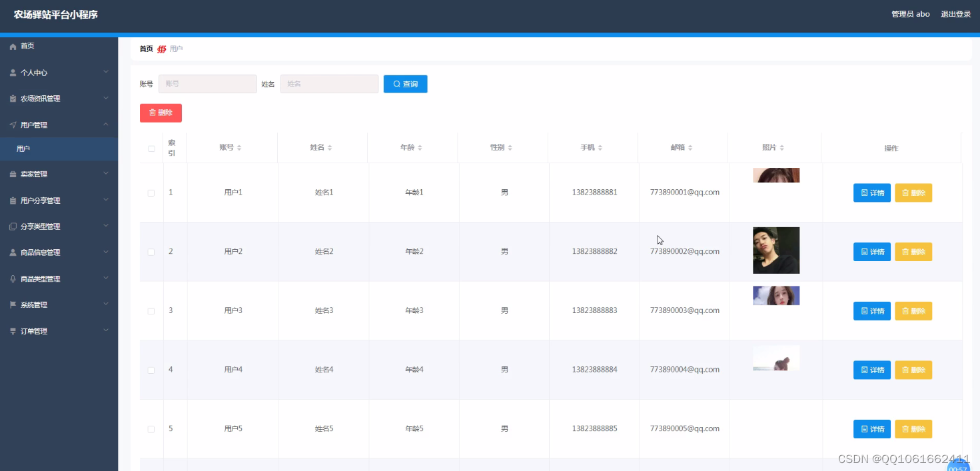Click email 773890004@qq.com
This screenshot has width=980, height=471.
[684, 370]
